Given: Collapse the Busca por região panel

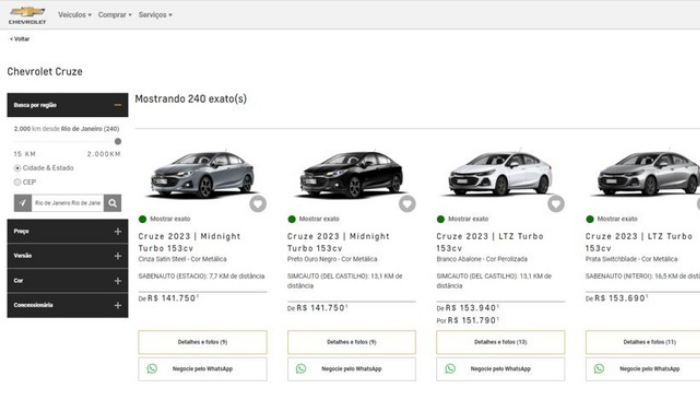Looking at the screenshot, I should tap(117, 104).
